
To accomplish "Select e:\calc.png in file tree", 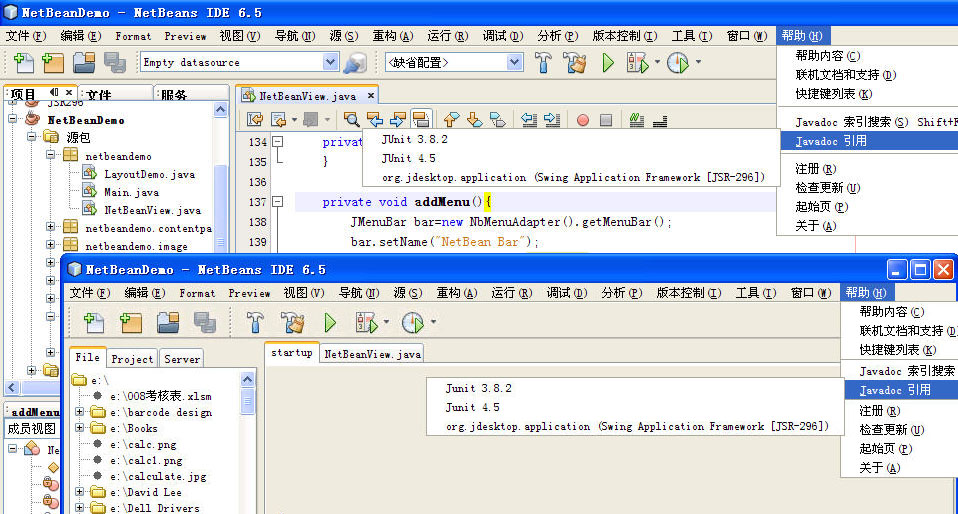I will point(143,444).
